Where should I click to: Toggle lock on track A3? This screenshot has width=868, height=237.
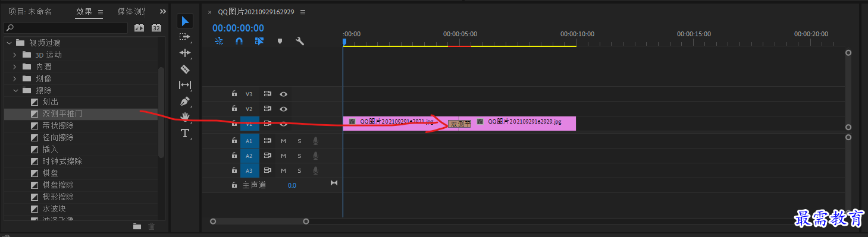click(x=234, y=170)
